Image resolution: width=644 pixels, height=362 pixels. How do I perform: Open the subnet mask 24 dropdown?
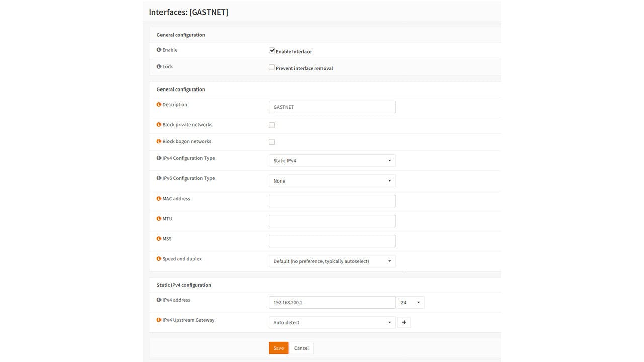point(410,302)
